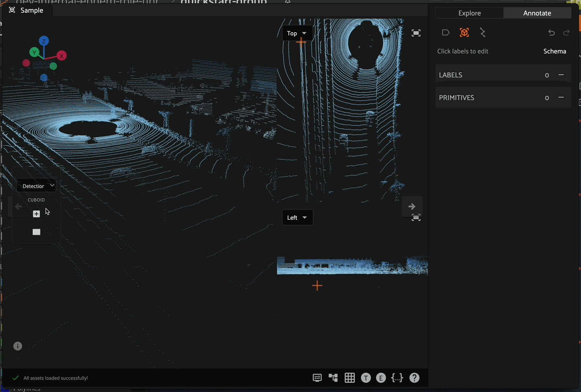Open the Left view dropdown
The width and height of the screenshot is (581, 392).
pyautogui.click(x=297, y=217)
